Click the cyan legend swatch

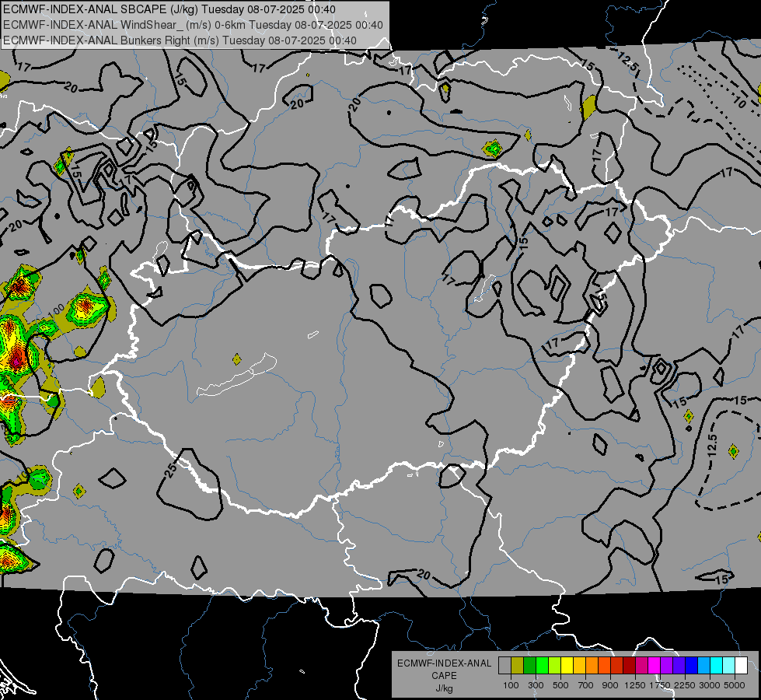point(717,665)
